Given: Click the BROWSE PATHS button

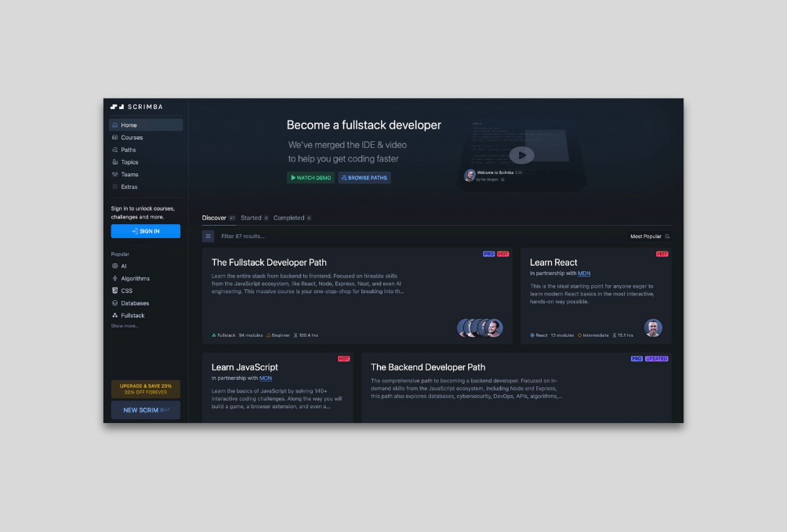Looking at the screenshot, I should (x=364, y=178).
